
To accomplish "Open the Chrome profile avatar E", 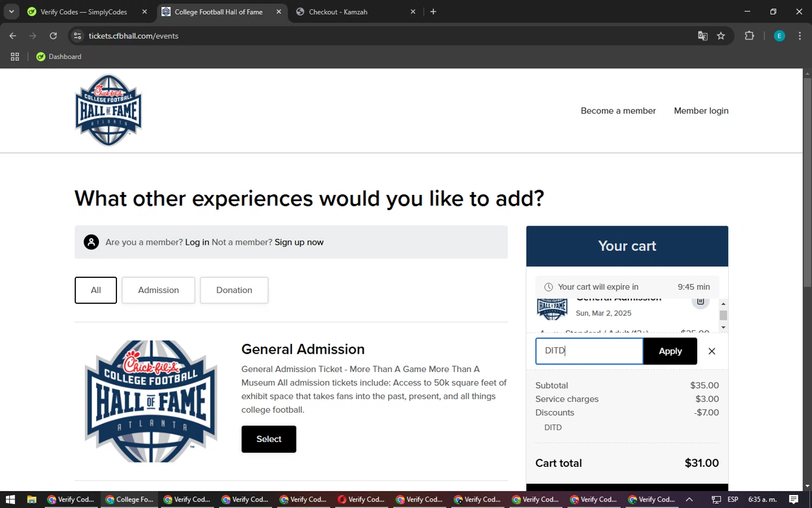I will coord(780,36).
